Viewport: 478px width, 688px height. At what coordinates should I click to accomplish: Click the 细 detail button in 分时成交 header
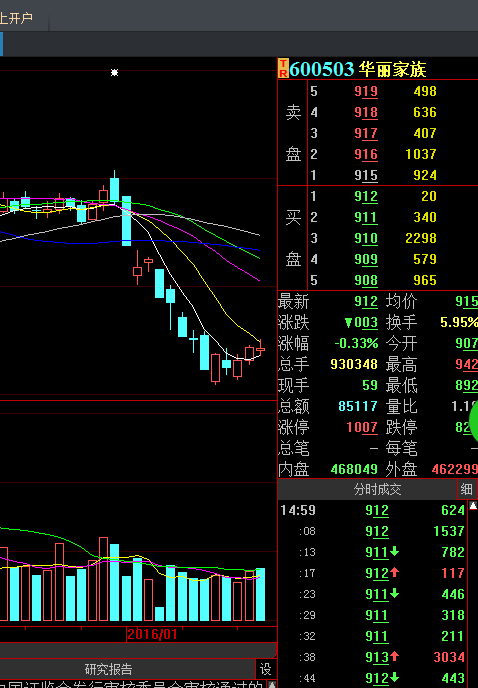pyautogui.click(x=467, y=489)
